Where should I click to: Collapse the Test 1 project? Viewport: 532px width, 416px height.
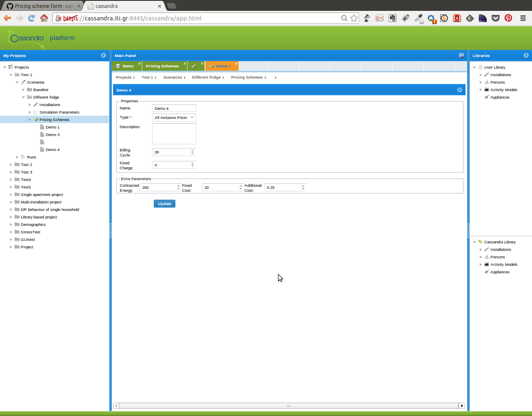tap(11, 75)
